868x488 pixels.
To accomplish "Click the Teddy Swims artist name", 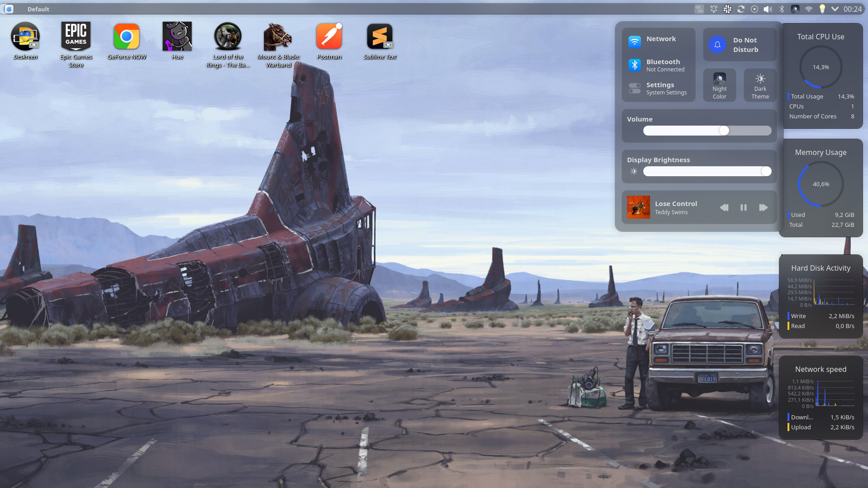I will pos(671,212).
